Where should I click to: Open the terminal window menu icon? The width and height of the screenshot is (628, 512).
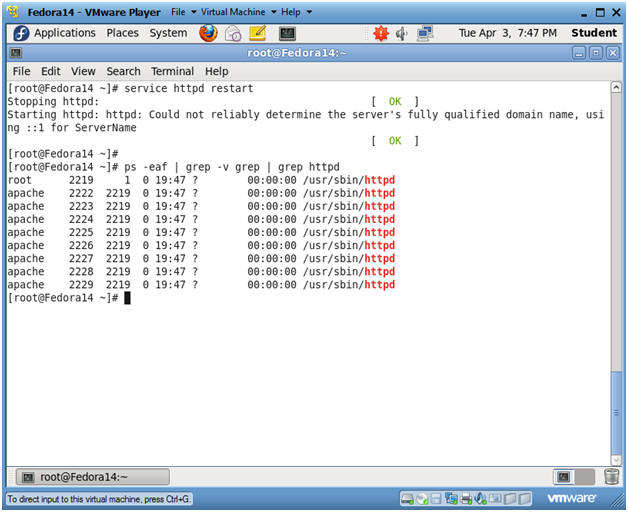(x=16, y=53)
